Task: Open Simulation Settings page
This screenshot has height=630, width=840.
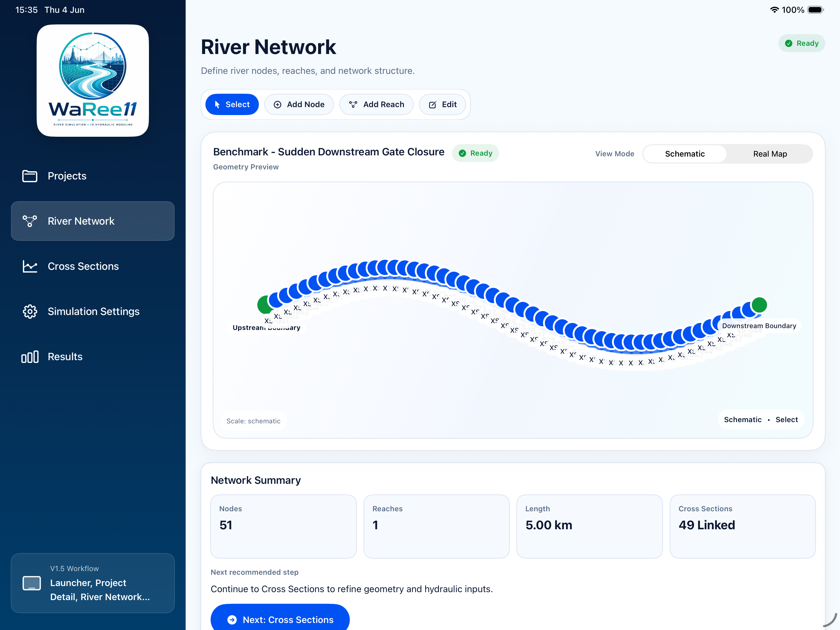Action: tap(93, 311)
